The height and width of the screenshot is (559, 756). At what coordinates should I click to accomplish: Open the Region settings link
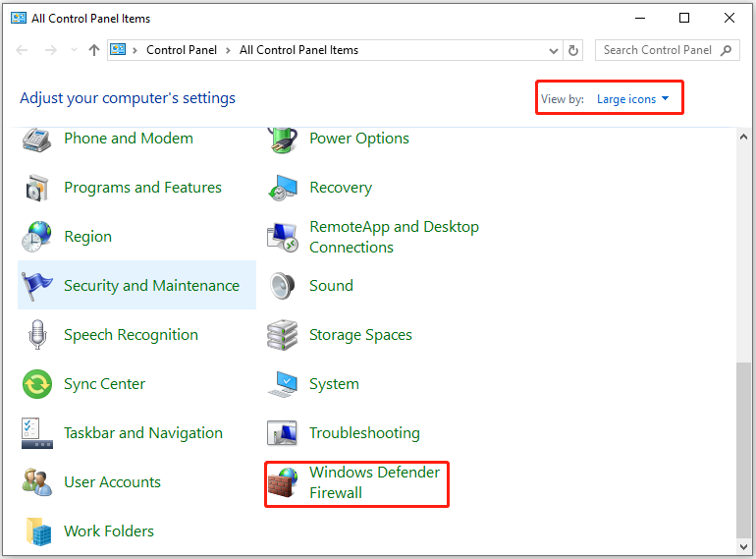coord(87,237)
